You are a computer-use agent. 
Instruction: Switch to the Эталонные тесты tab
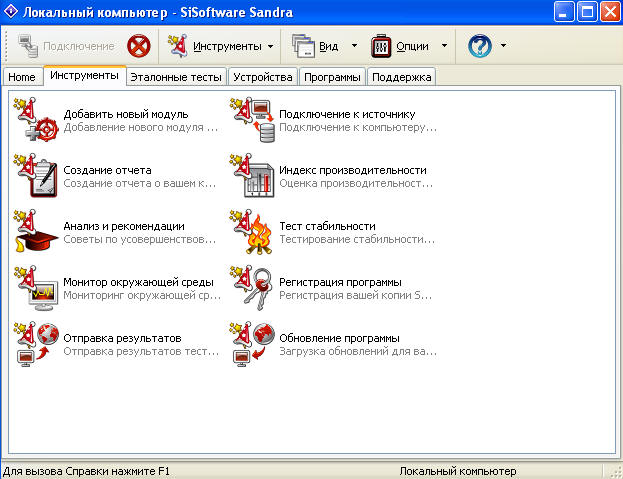176,77
